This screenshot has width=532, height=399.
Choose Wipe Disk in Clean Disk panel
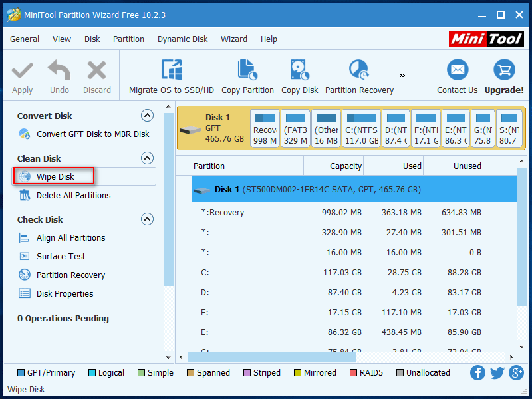(x=55, y=176)
